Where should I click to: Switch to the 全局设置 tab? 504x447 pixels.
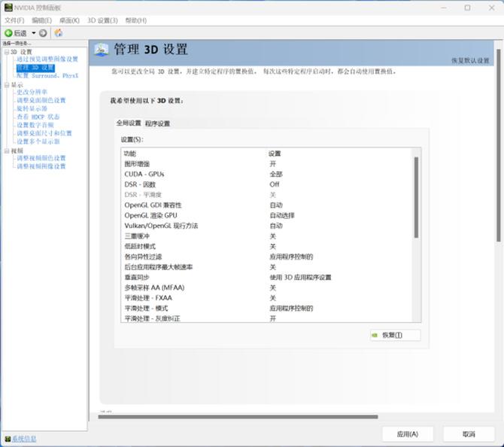pyautogui.click(x=129, y=123)
